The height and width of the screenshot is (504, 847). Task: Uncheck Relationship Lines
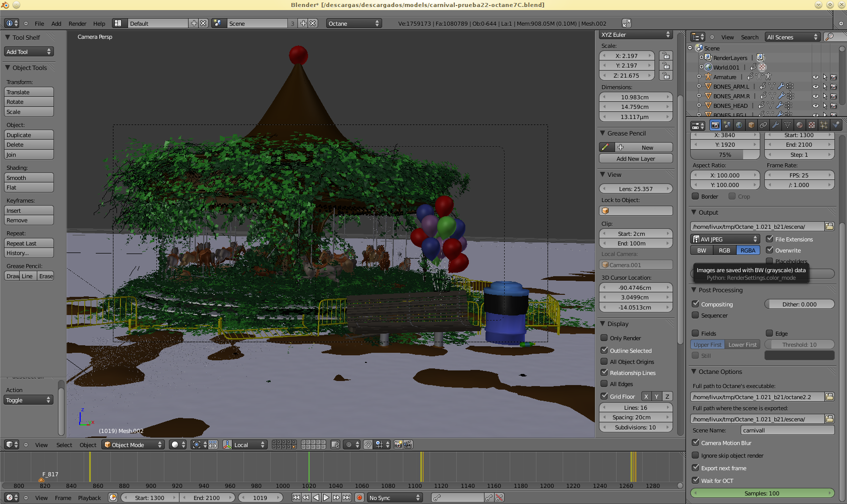[x=604, y=372]
